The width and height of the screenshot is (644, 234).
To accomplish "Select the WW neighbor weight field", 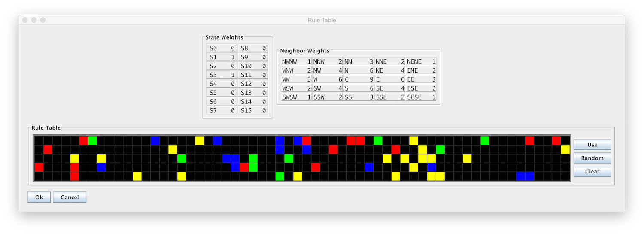I will (296, 79).
